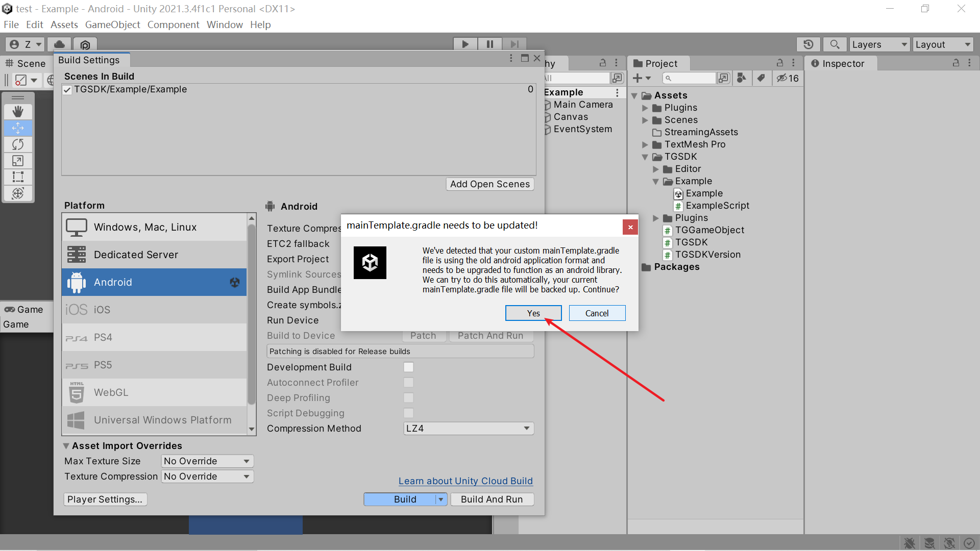Toggle hidden packages count icon
980x551 pixels.
coord(788,78)
